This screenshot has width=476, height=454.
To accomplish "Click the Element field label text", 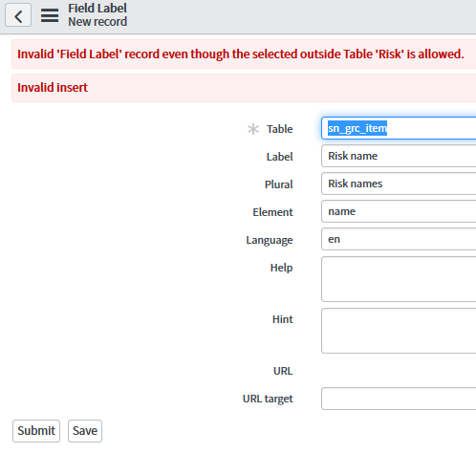I will (x=272, y=212).
